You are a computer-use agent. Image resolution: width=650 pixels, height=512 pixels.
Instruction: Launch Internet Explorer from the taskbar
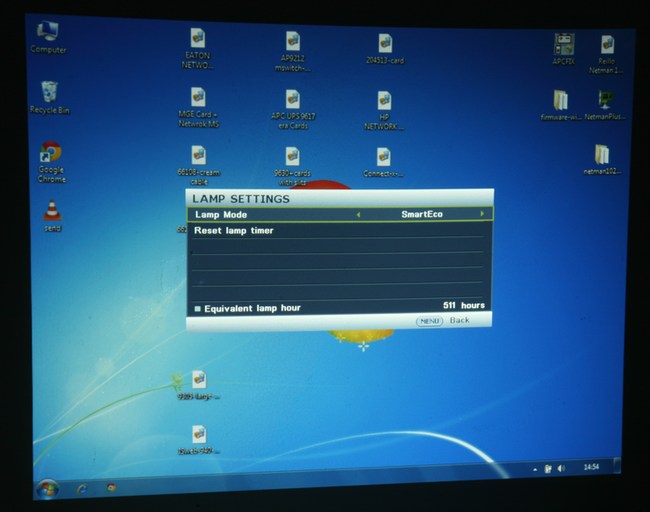click(x=82, y=489)
